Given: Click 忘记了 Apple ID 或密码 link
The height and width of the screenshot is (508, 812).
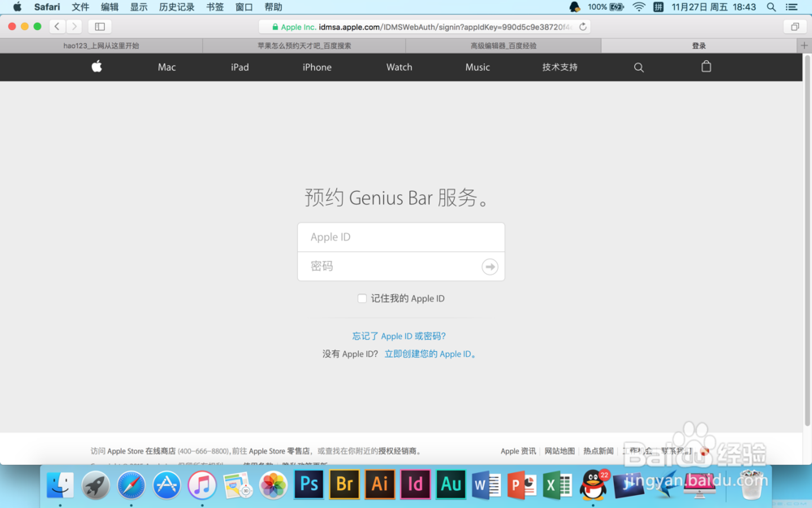Looking at the screenshot, I should pos(400,336).
